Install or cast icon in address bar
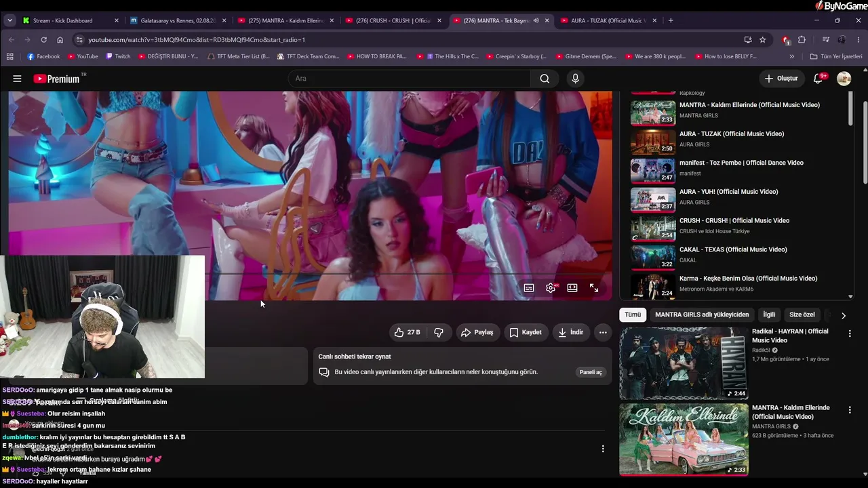 coord(748,40)
